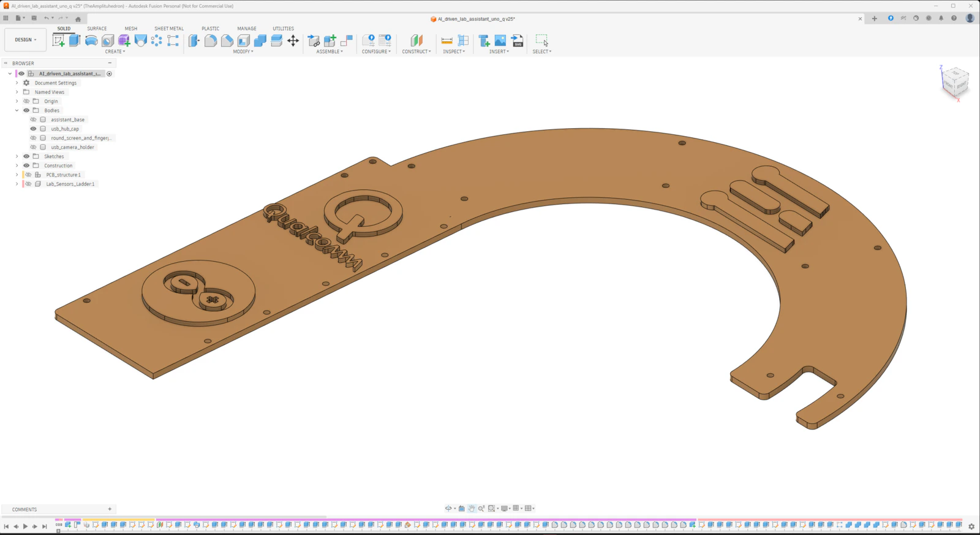Image resolution: width=980 pixels, height=535 pixels.
Task: Click the Home icon in the top bar
Action: coord(78,18)
